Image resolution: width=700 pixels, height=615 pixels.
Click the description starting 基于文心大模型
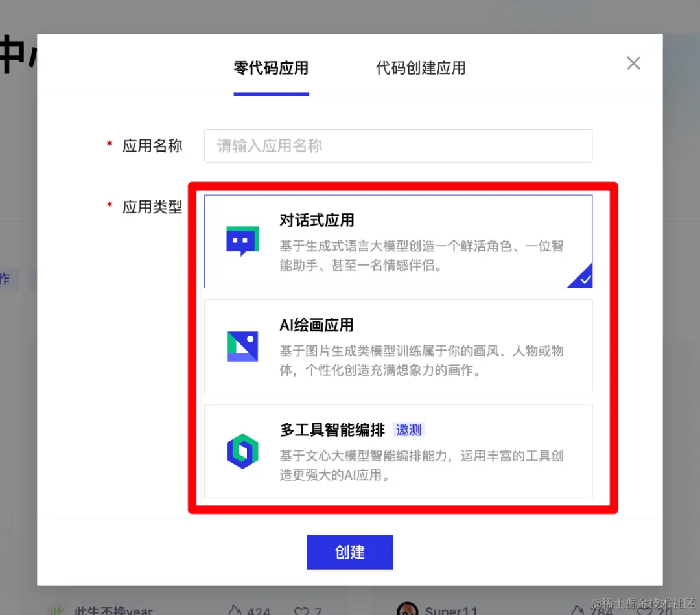(x=421, y=465)
